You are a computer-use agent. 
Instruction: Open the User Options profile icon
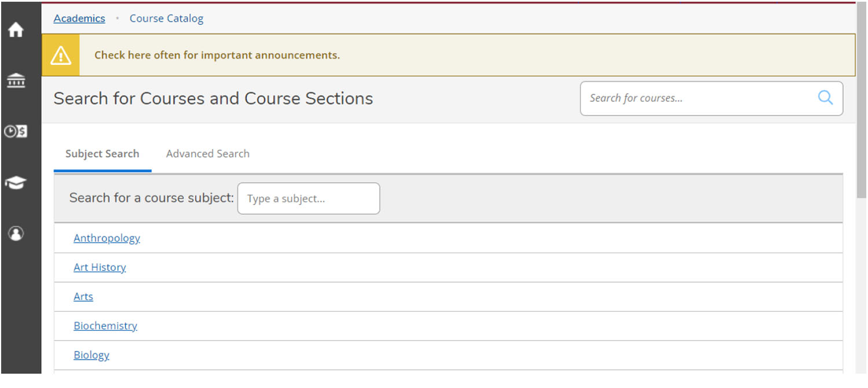coord(16,233)
